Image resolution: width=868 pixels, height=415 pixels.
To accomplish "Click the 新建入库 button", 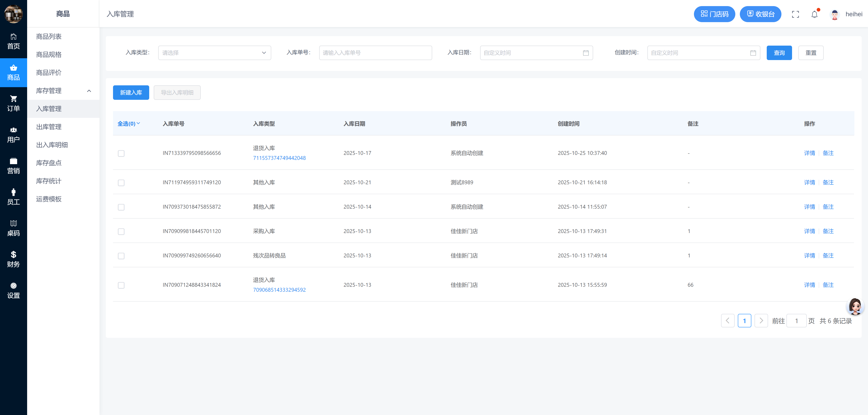I will (x=131, y=93).
